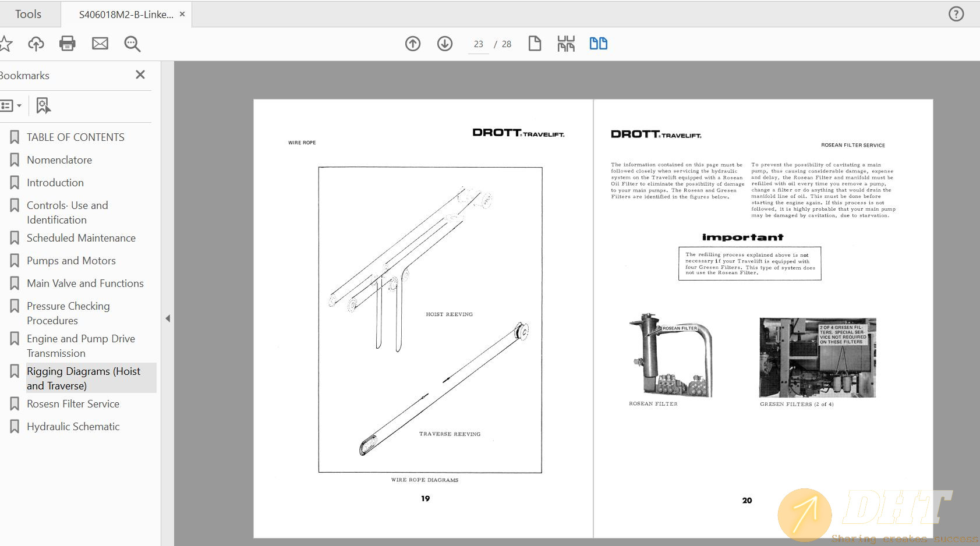Open the bookmarks options dropdown

pos(11,105)
